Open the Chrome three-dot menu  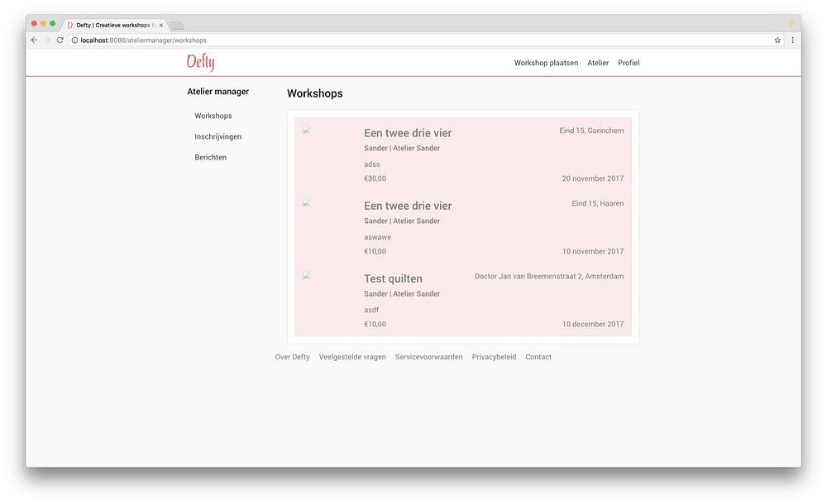tap(792, 40)
